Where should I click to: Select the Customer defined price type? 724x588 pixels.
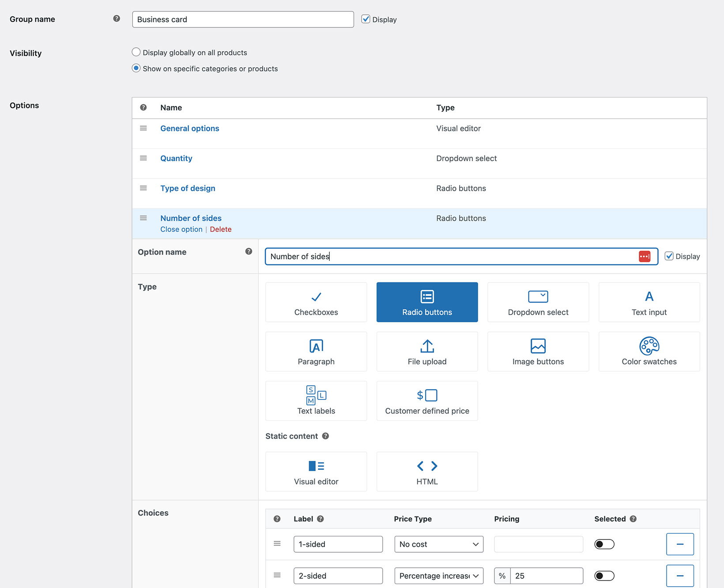click(x=427, y=401)
